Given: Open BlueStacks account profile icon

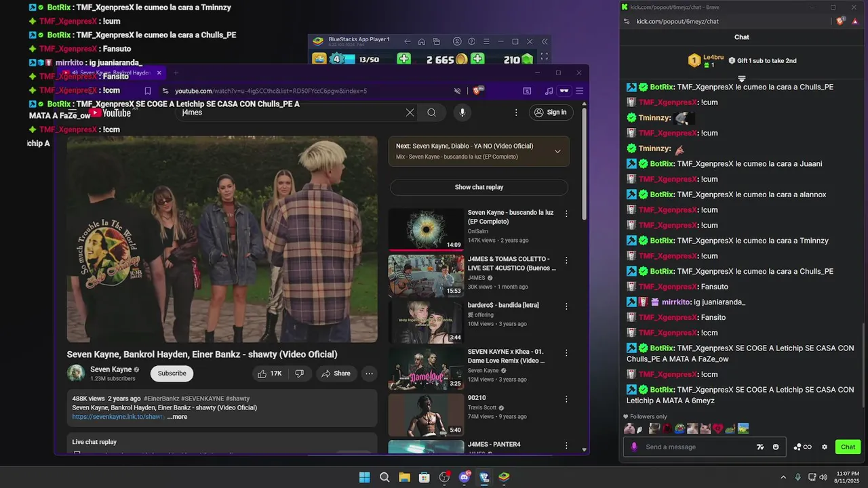Looking at the screenshot, I should point(457,41).
